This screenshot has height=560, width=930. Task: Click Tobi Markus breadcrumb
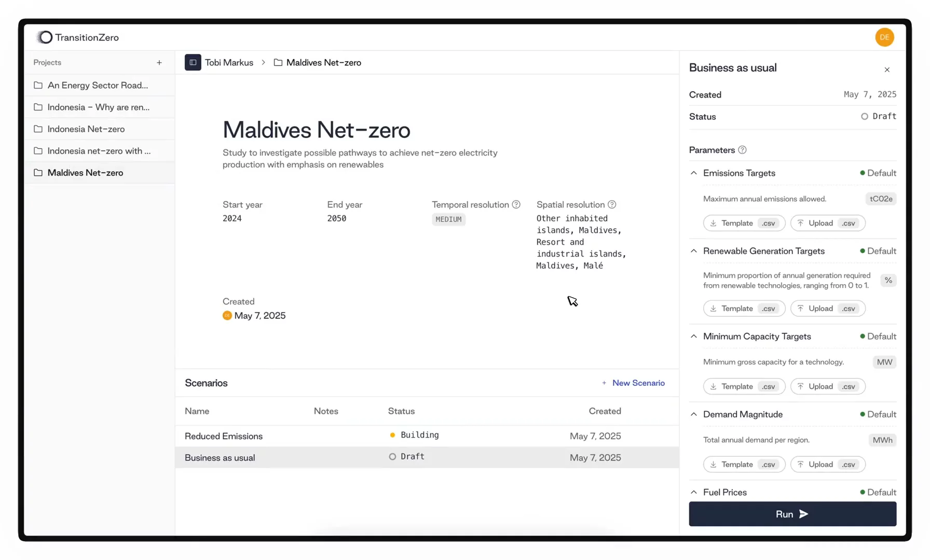[229, 63]
